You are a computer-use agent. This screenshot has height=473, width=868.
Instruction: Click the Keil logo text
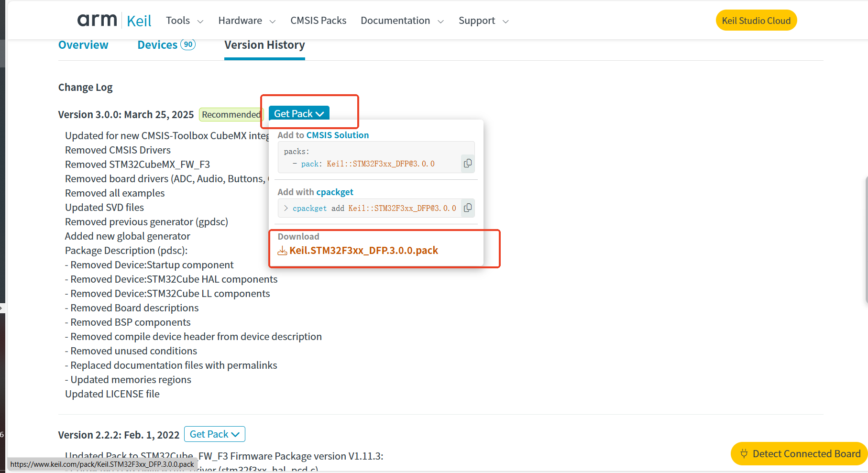[139, 21]
